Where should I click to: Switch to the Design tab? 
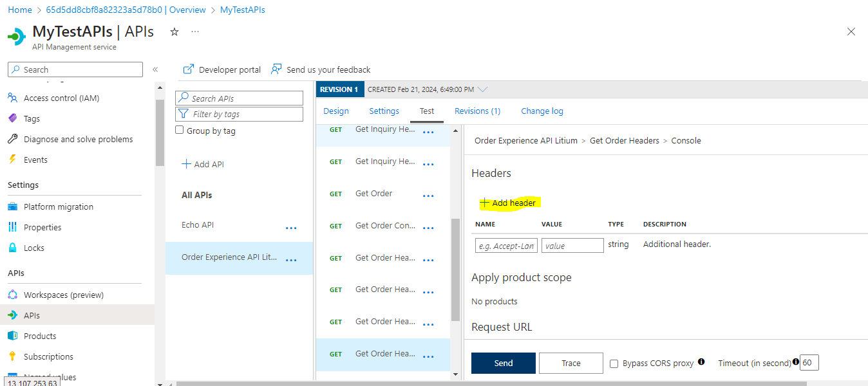(336, 111)
